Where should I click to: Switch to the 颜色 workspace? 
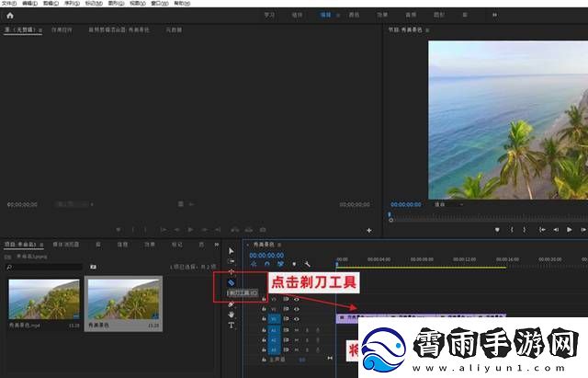pyautogui.click(x=354, y=15)
